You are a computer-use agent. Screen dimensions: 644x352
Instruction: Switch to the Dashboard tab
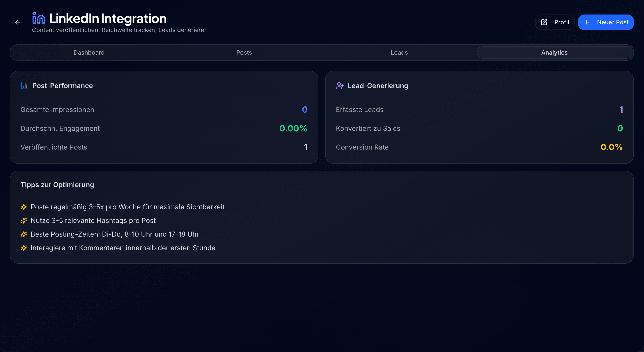tap(89, 52)
